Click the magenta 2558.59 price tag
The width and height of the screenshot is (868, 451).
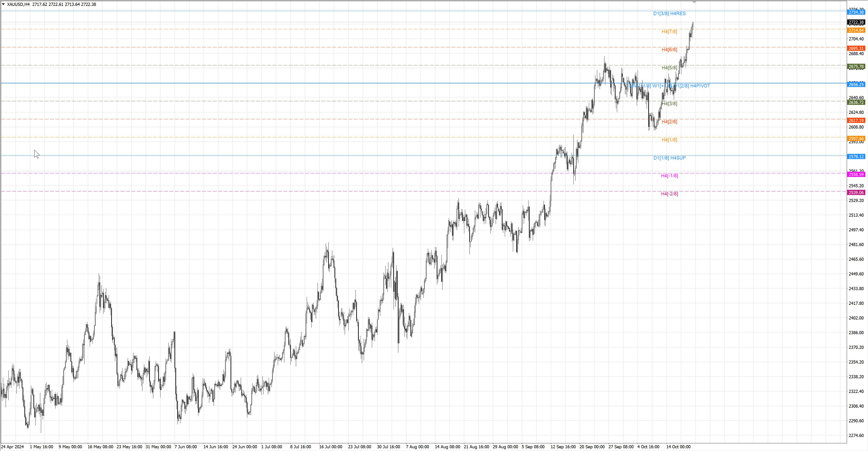click(x=856, y=174)
